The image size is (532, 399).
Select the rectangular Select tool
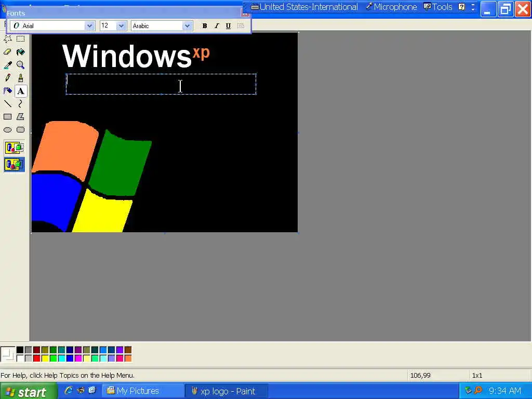click(x=21, y=38)
